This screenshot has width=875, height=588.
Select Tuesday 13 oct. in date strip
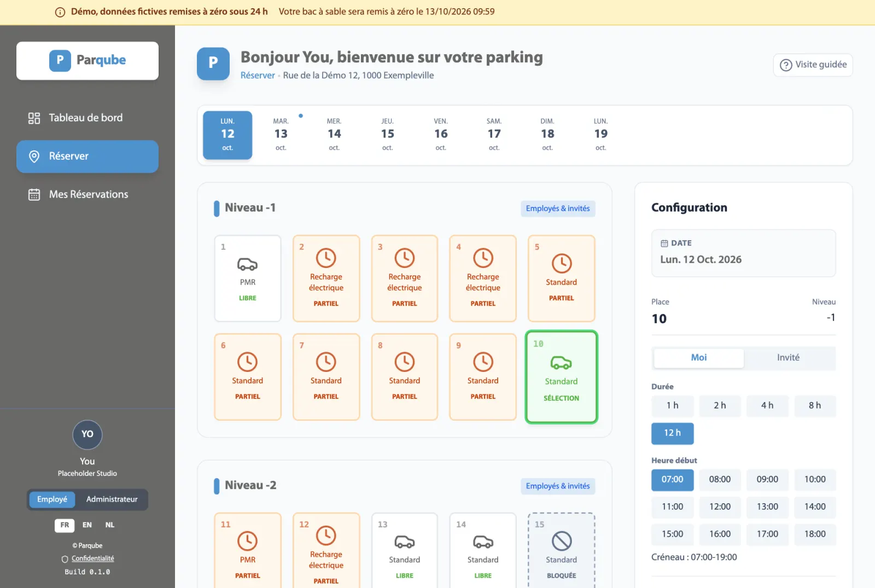pos(281,135)
